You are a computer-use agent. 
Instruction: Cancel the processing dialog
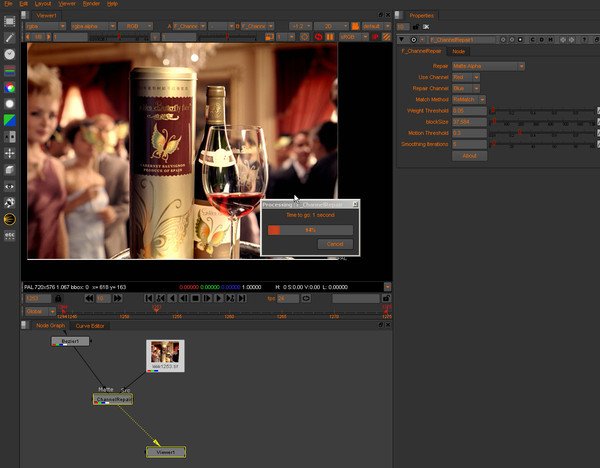pos(335,244)
